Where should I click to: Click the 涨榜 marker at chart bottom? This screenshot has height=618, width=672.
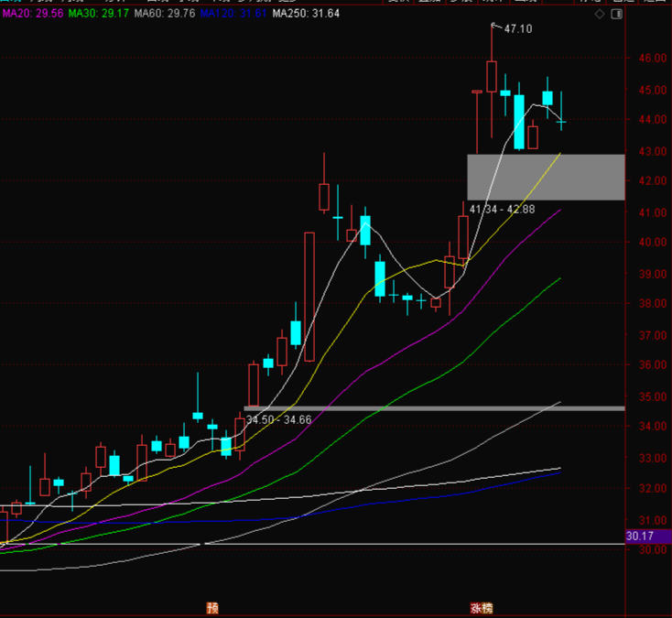pos(482,608)
